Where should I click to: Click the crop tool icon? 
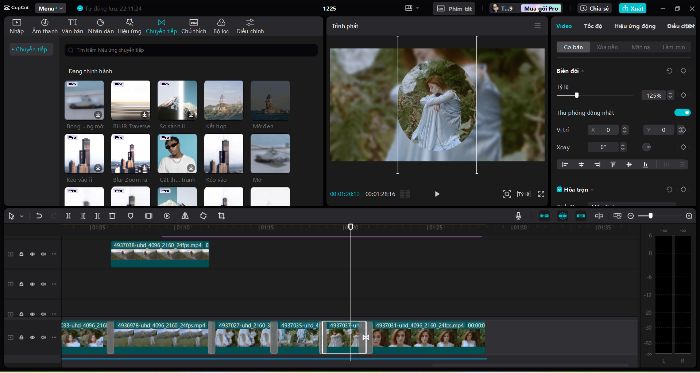pyautogui.click(x=221, y=216)
